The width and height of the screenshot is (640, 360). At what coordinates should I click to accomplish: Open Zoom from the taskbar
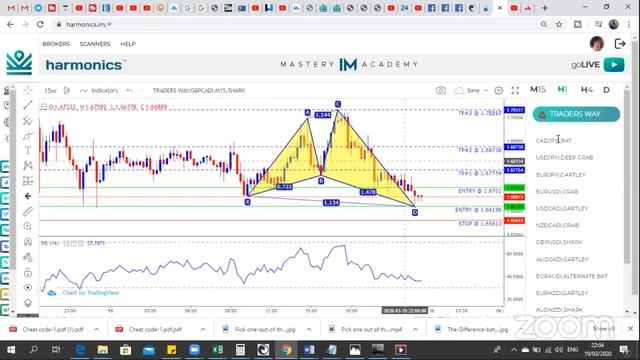[194, 349]
